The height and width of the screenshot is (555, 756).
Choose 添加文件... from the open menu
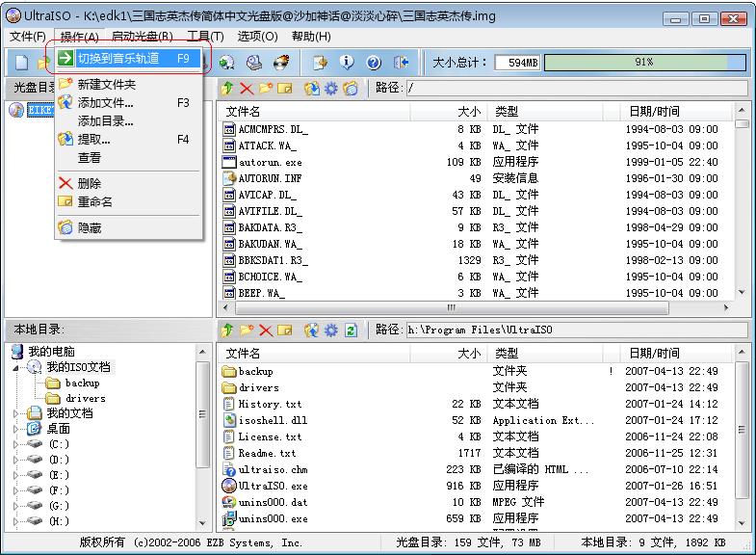click(105, 103)
